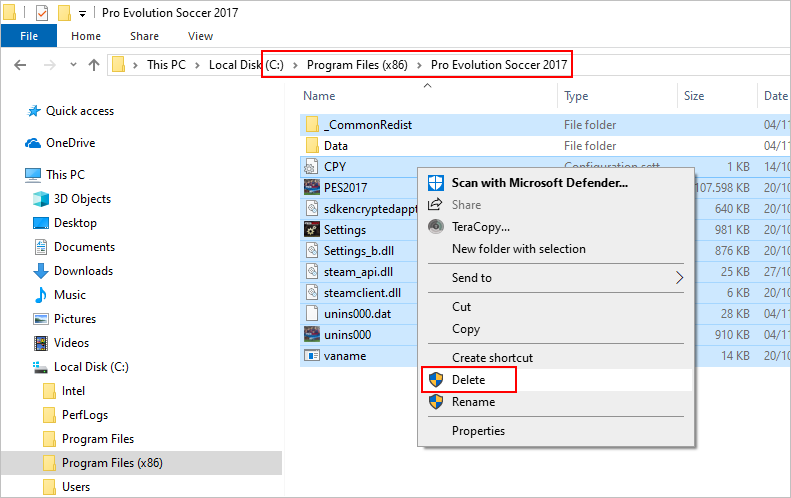Viewport: 791px width, 498px height.
Task: Click the Settings application icon
Action: click(312, 230)
